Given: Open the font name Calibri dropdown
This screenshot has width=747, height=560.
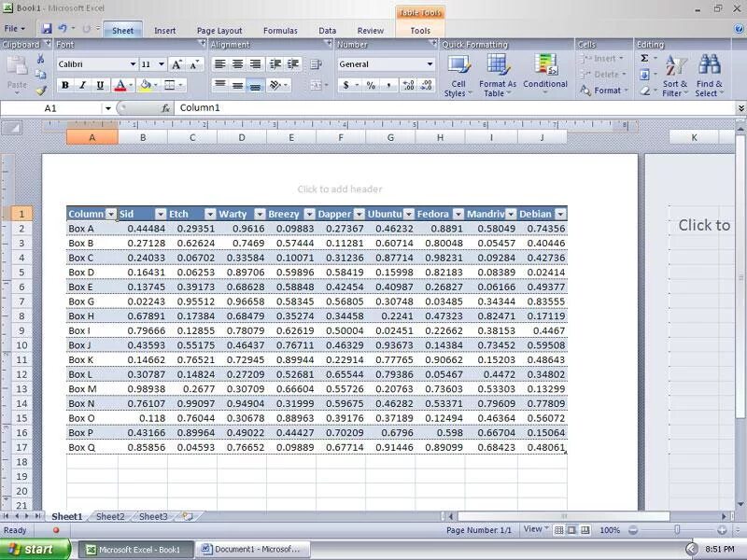Looking at the screenshot, I should click(133, 64).
